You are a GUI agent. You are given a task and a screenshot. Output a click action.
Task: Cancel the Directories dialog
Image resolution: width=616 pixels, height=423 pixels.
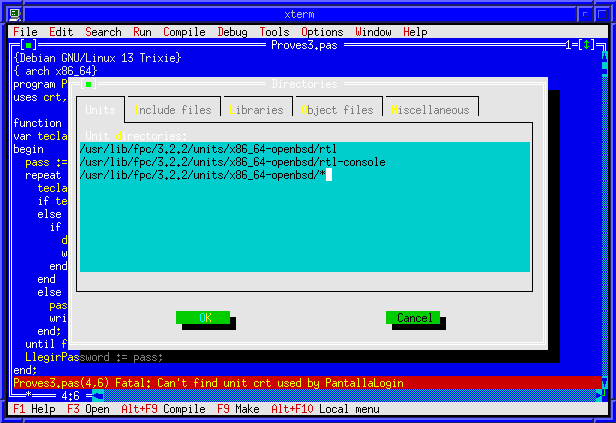pyautogui.click(x=413, y=317)
